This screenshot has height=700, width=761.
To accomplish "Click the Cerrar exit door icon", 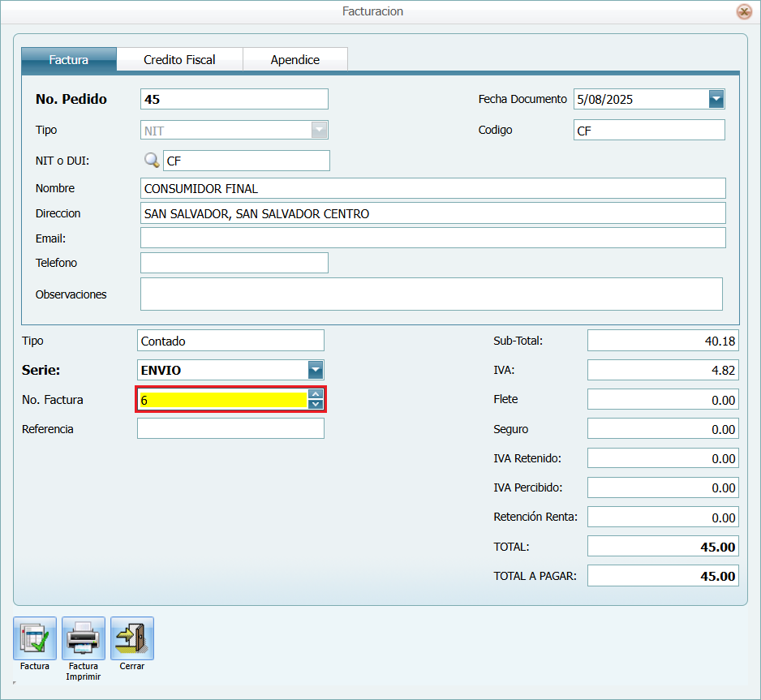I will click(x=132, y=638).
